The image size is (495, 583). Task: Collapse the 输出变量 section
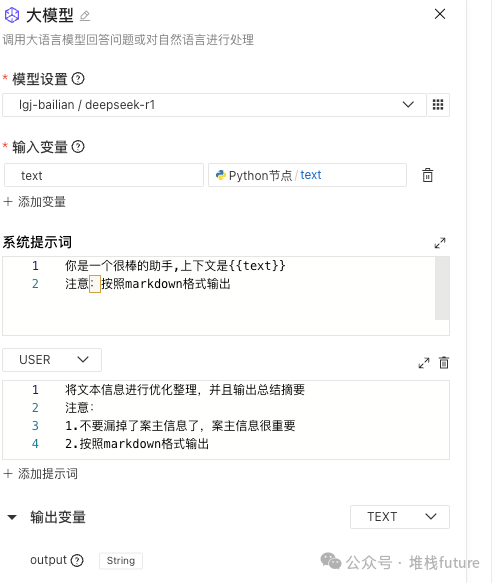point(12,517)
